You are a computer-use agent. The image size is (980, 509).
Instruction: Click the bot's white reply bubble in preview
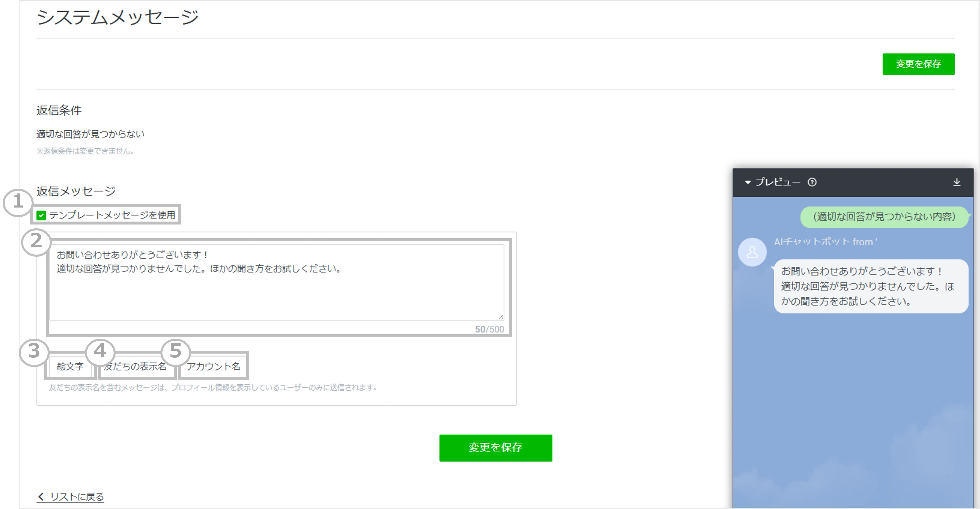(871, 286)
